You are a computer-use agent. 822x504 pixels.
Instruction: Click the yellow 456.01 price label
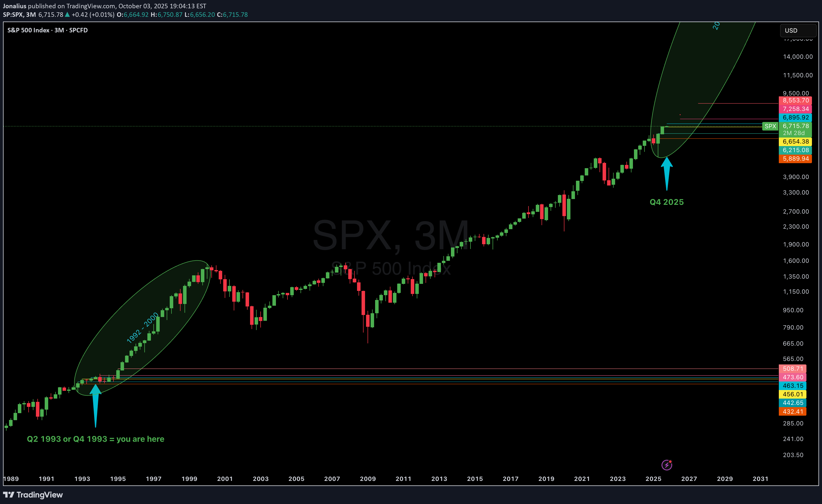pos(793,394)
